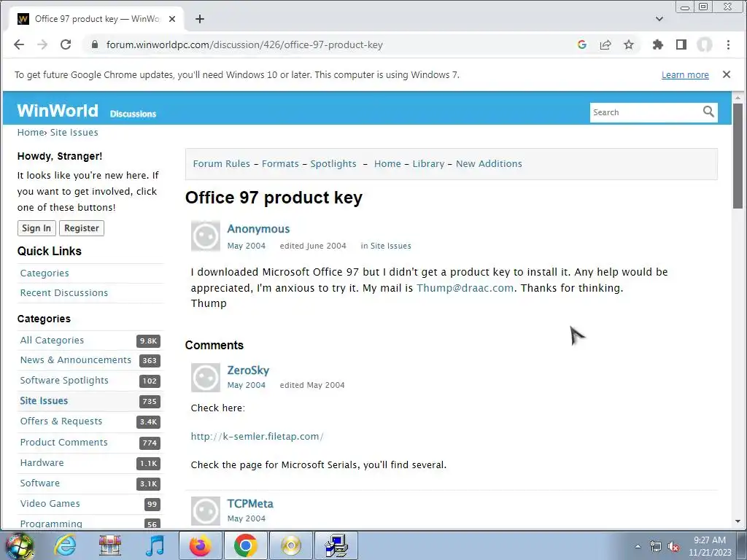The width and height of the screenshot is (747, 560).
Task: Reload the current page
Action: (66, 44)
